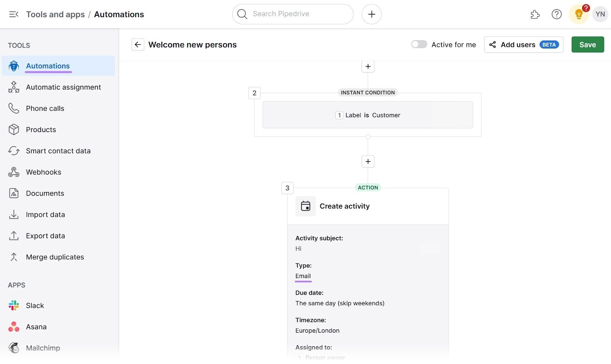
Task: Toggle the Active for me switch
Action: [x=419, y=44]
